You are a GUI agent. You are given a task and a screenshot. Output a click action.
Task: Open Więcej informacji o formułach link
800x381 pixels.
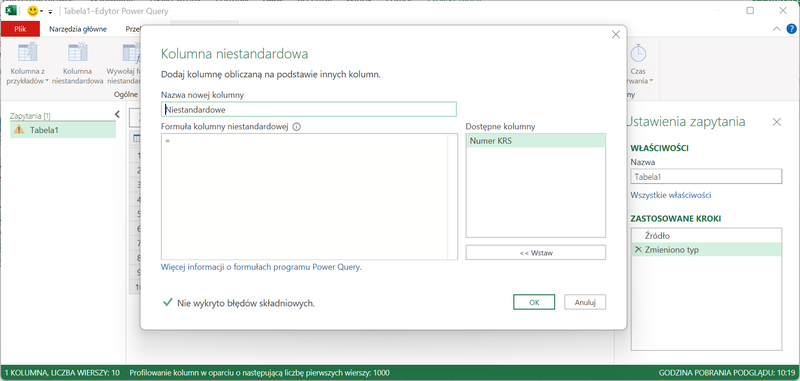tap(261, 267)
